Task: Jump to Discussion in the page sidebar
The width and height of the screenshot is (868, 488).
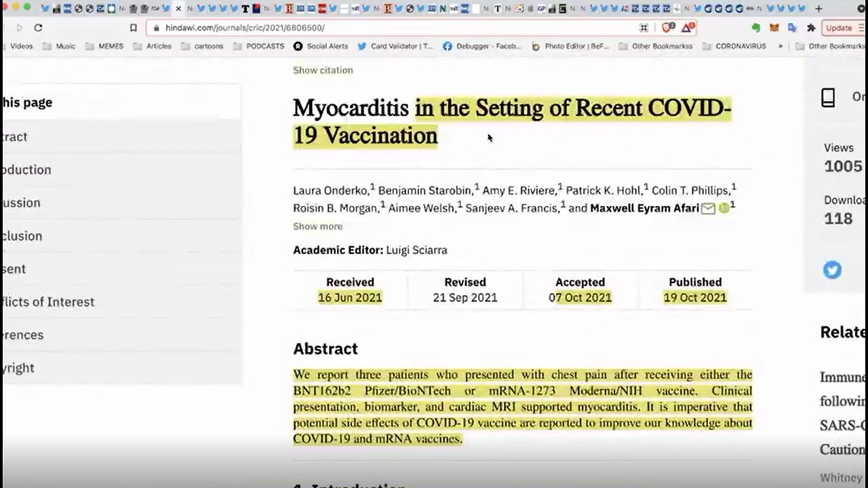Action: click(x=20, y=203)
